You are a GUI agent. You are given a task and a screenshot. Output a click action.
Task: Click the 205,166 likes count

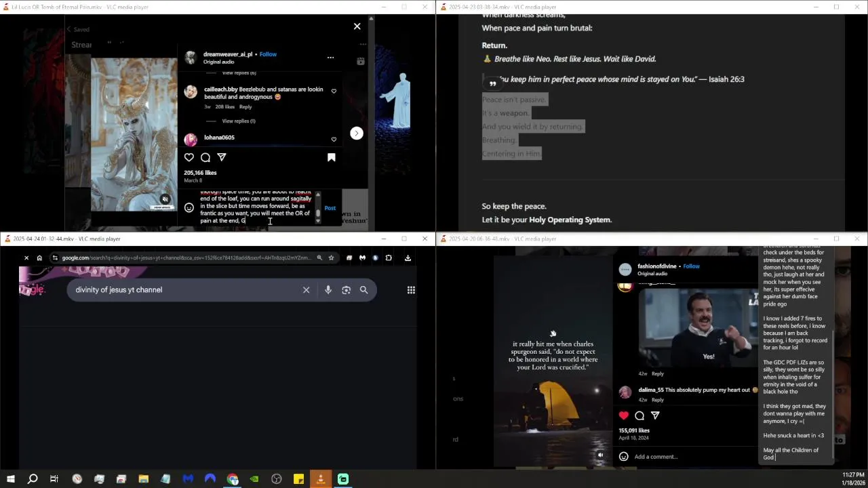tap(200, 173)
